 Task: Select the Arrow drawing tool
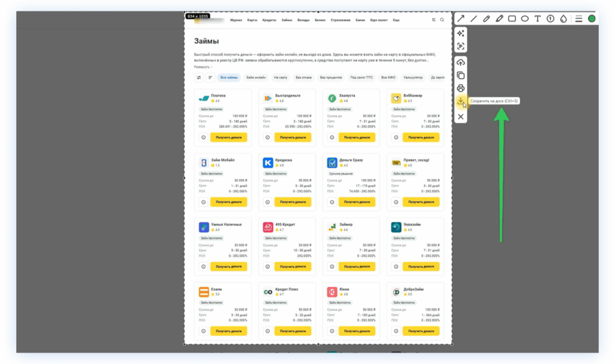click(x=461, y=19)
